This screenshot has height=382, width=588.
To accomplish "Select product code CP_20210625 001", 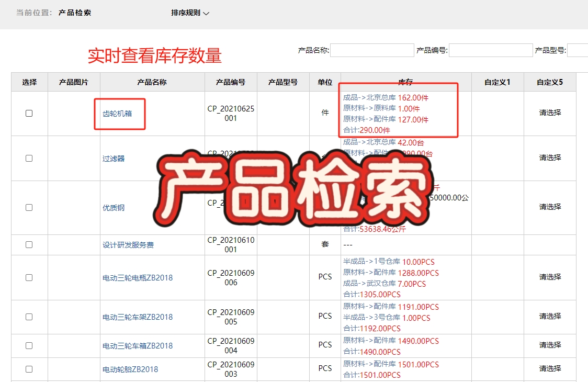I will pyautogui.click(x=231, y=114).
